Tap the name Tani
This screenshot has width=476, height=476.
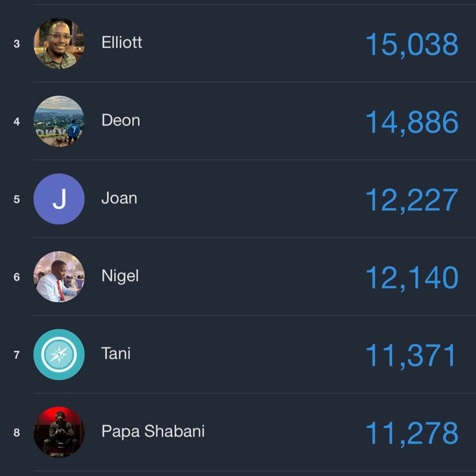point(116,353)
